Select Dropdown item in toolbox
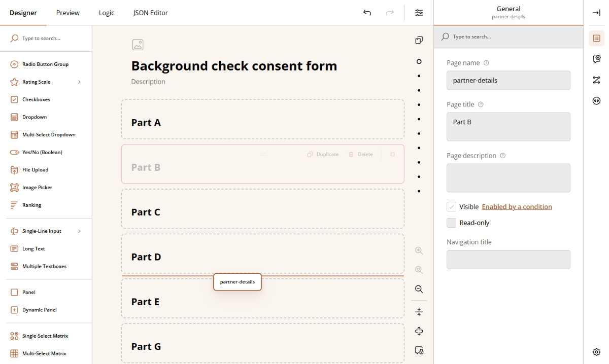 [35, 117]
